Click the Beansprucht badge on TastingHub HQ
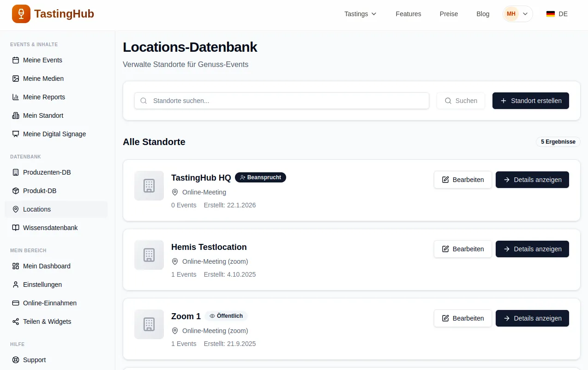Screen dimensions: 588x370 tap(260, 177)
